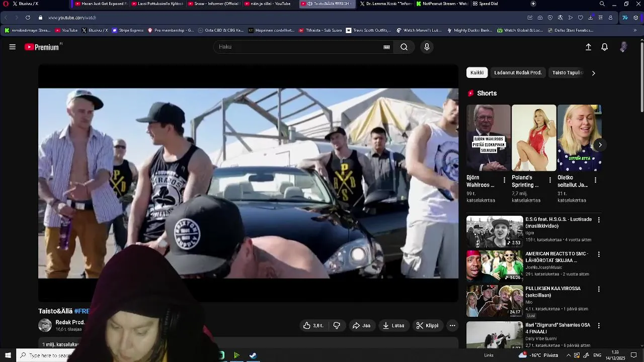The width and height of the screenshot is (644, 362).
Task: Click the Redak Prod. channel avatar
Action: coord(45,325)
